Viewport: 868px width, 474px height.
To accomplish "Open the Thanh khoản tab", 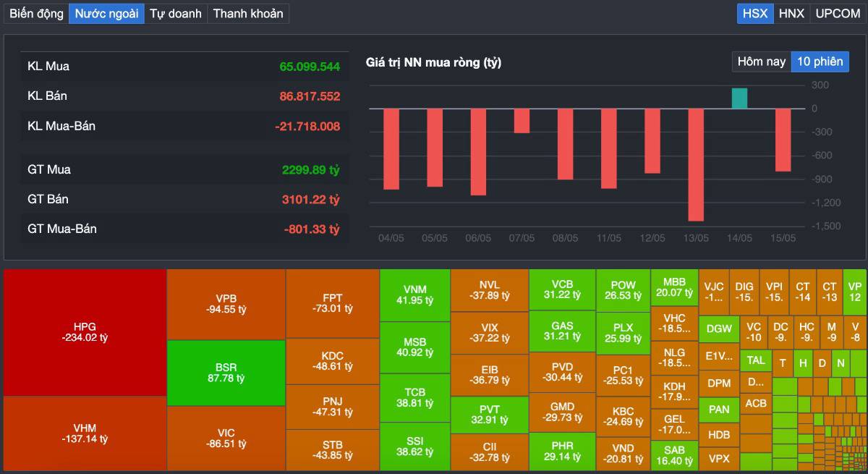I will pyautogui.click(x=248, y=13).
